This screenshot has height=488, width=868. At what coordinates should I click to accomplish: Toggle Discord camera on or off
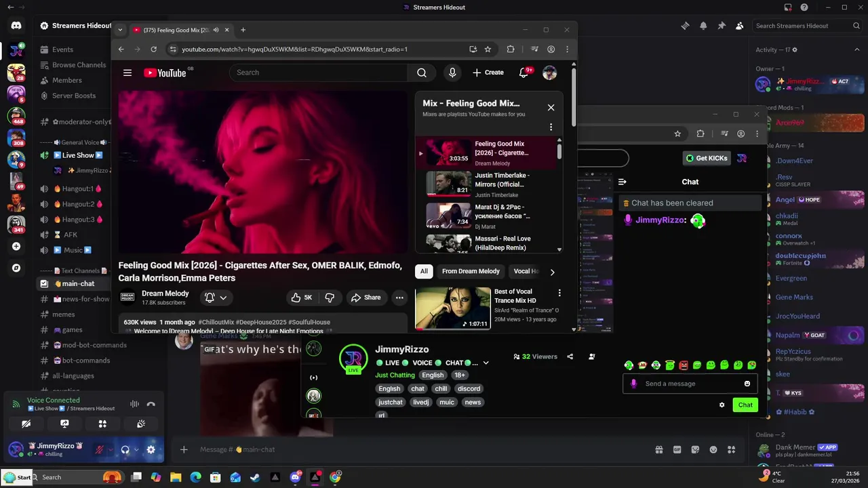[x=26, y=424]
